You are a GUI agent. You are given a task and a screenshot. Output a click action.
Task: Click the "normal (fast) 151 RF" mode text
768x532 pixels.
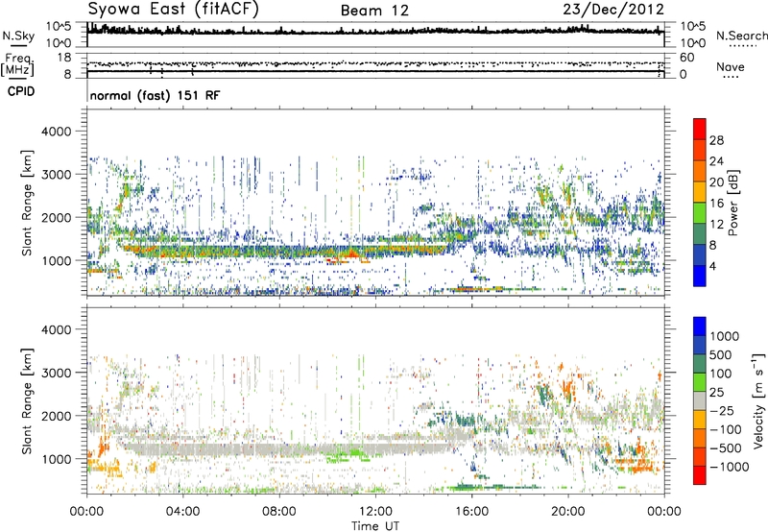(x=155, y=95)
